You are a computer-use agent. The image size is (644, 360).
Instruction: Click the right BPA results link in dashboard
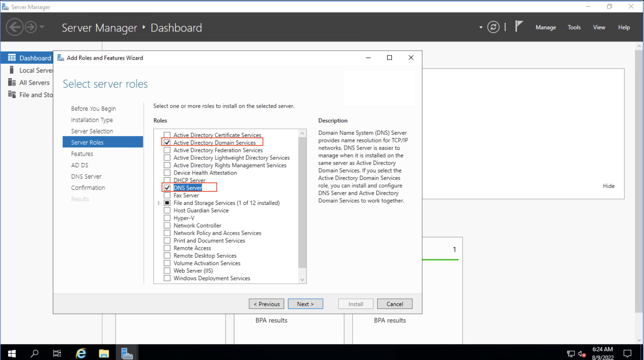[x=390, y=320]
